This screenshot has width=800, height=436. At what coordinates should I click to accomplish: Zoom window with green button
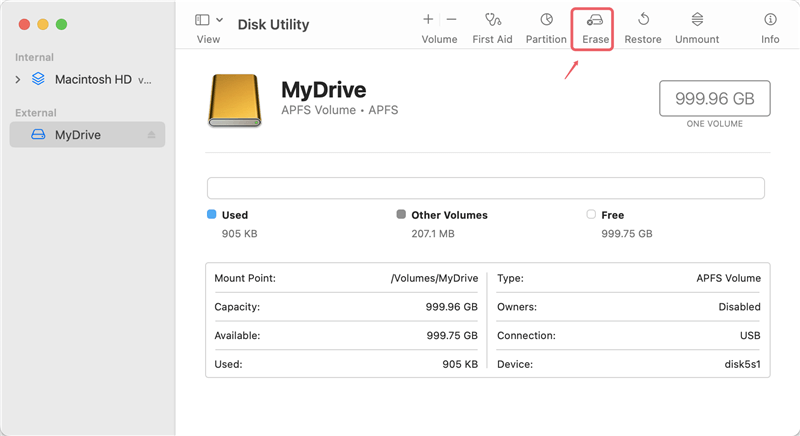click(x=61, y=24)
